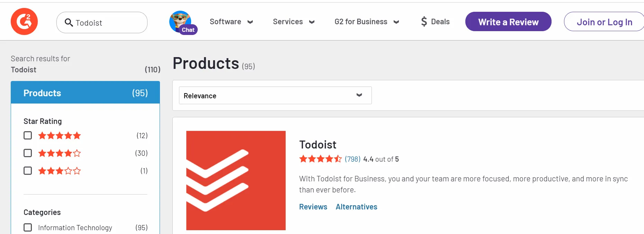Tick the three-star rating checkbox

coord(28,171)
